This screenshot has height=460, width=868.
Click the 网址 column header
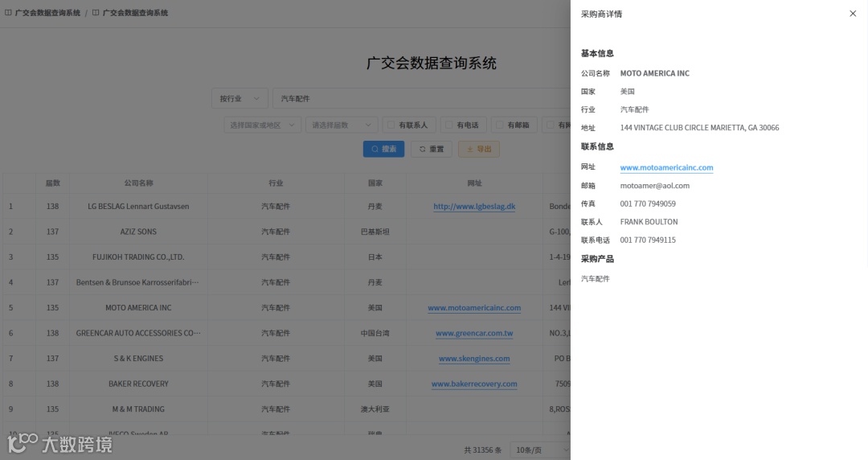474,183
